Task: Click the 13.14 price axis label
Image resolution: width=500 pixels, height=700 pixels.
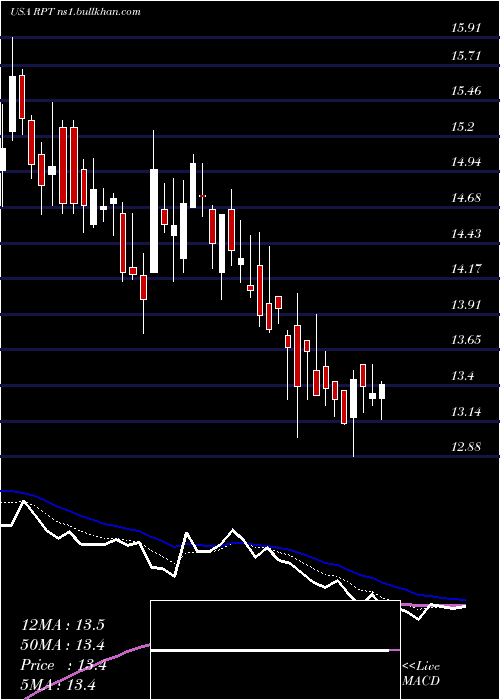Action: pos(466,411)
